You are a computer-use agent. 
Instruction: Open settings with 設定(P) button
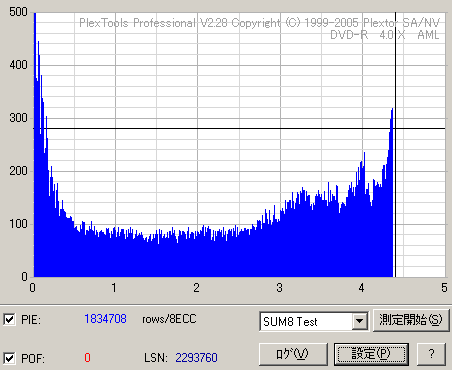click(371, 354)
